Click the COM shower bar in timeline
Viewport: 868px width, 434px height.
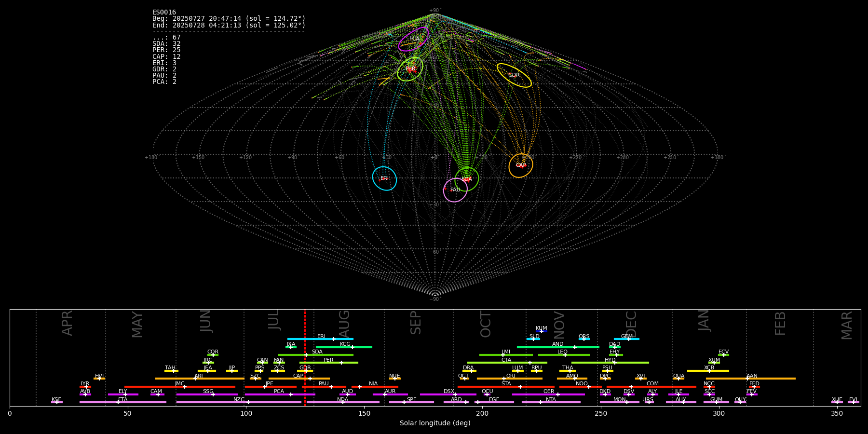(x=651, y=386)
